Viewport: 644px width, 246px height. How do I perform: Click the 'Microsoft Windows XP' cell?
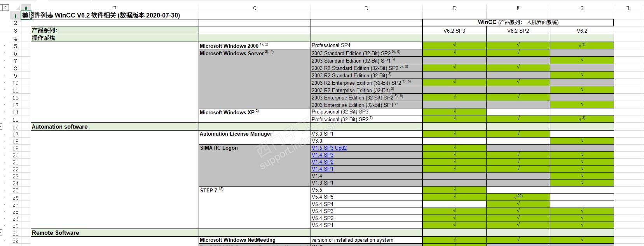point(255,115)
